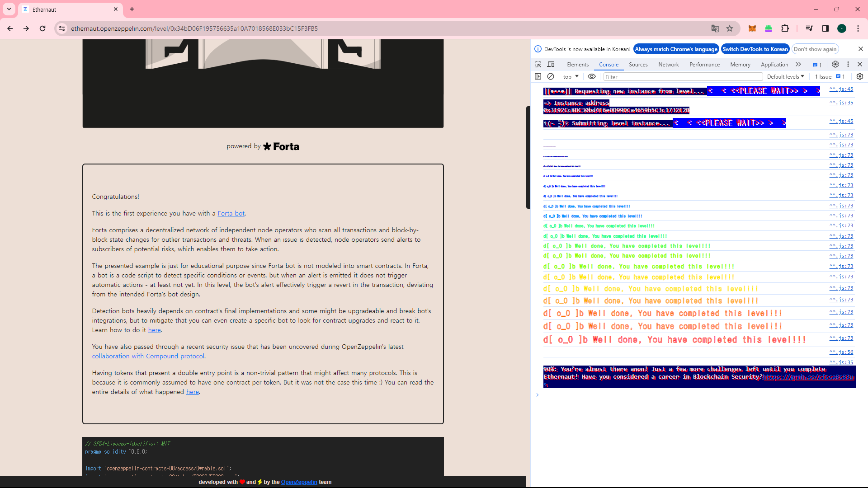Open the MetaMask fox extension
The image size is (868, 488).
[x=752, y=28]
